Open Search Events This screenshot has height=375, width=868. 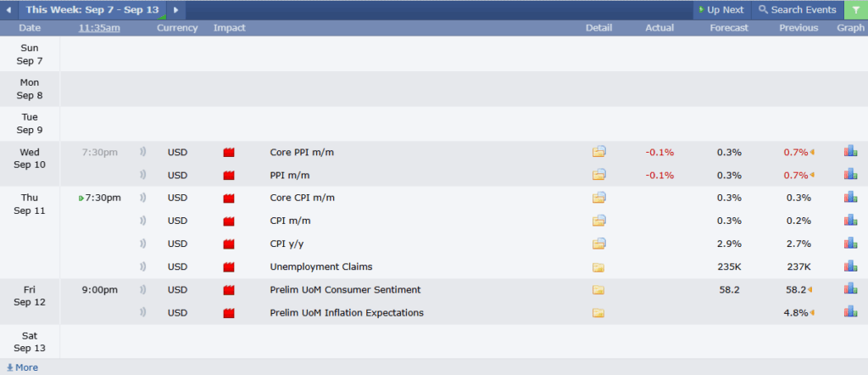tap(797, 10)
